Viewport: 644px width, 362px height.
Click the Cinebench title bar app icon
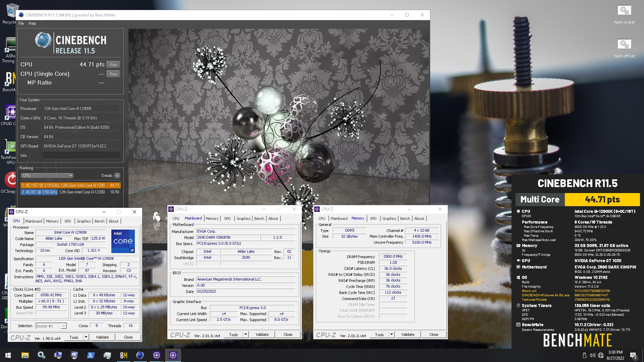click(x=21, y=15)
